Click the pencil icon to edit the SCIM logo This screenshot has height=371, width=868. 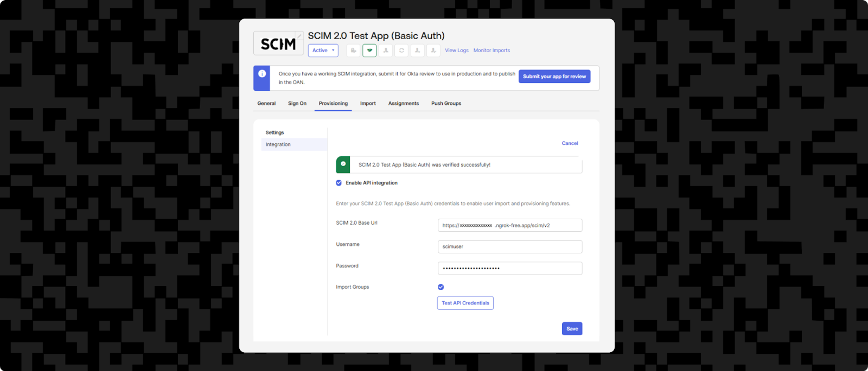coord(299,36)
